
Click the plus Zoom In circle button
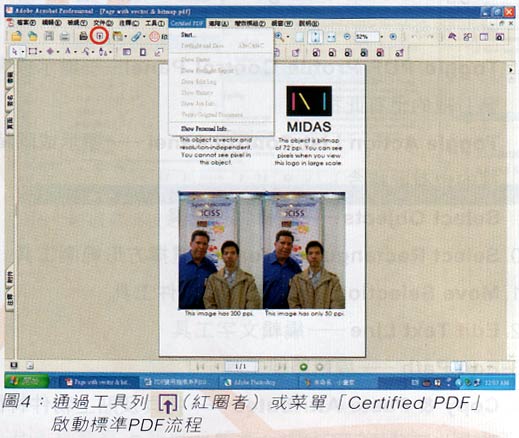[x=393, y=37]
